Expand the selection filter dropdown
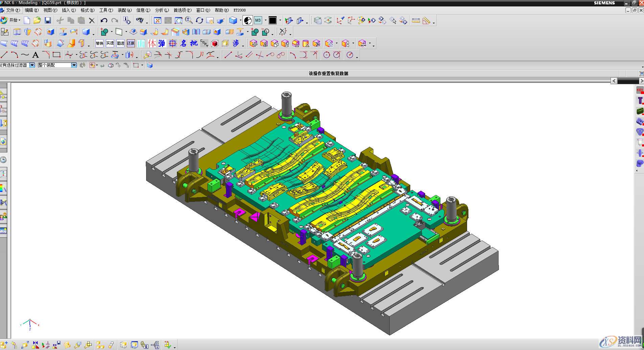Viewport: 644px width, 350px height. tap(32, 65)
